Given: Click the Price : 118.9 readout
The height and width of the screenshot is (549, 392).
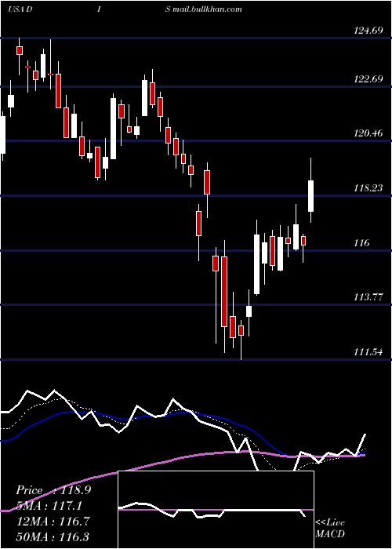Looking at the screenshot, I should 53,490.
